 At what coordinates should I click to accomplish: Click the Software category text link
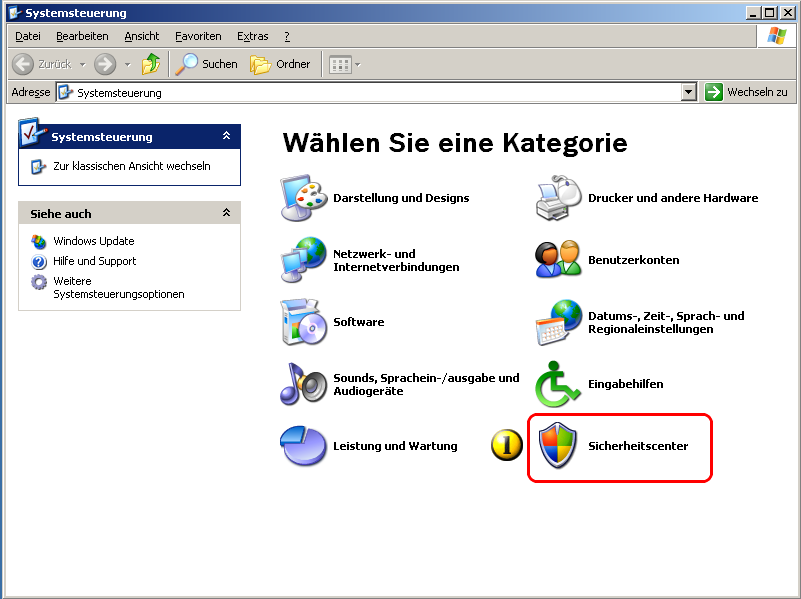coord(359,322)
